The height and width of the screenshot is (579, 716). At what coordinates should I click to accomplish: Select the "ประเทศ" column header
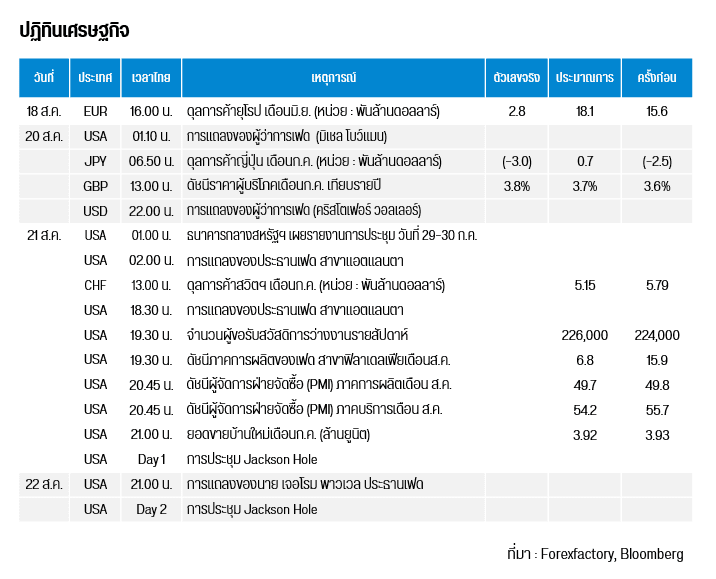[95, 78]
